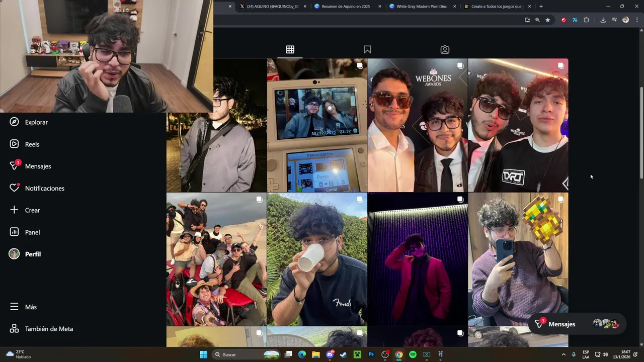
Task: Open the group photo on red buggy
Action: [x=216, y=259]
